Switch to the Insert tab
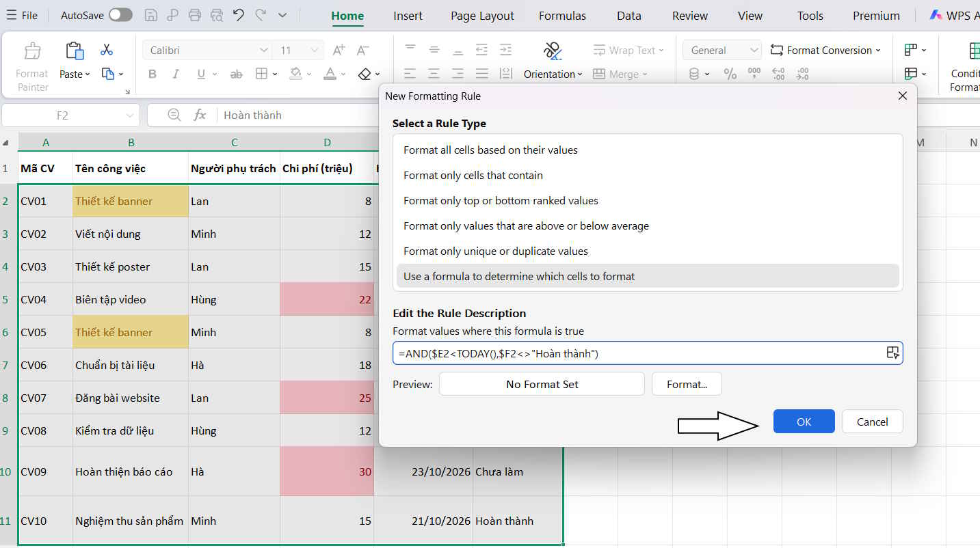 coord(408,16)
